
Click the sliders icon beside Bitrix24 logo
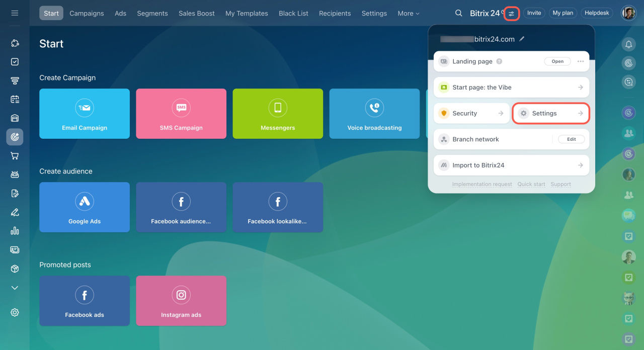[512, 14]
